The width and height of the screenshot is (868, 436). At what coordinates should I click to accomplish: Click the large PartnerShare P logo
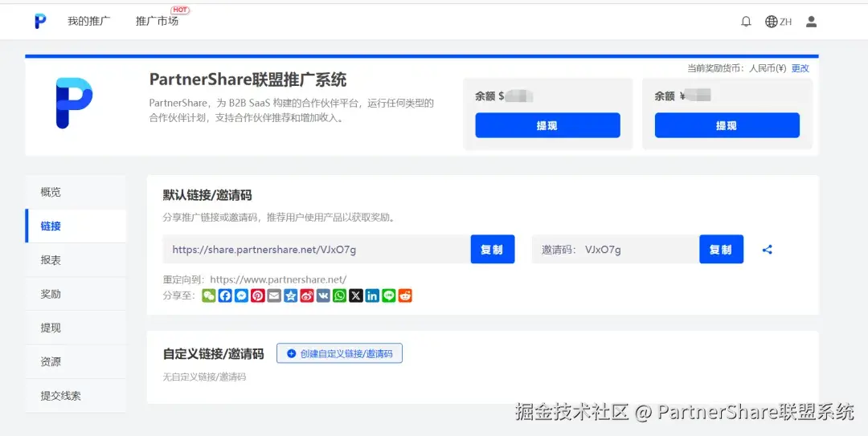tap(74, 103)
